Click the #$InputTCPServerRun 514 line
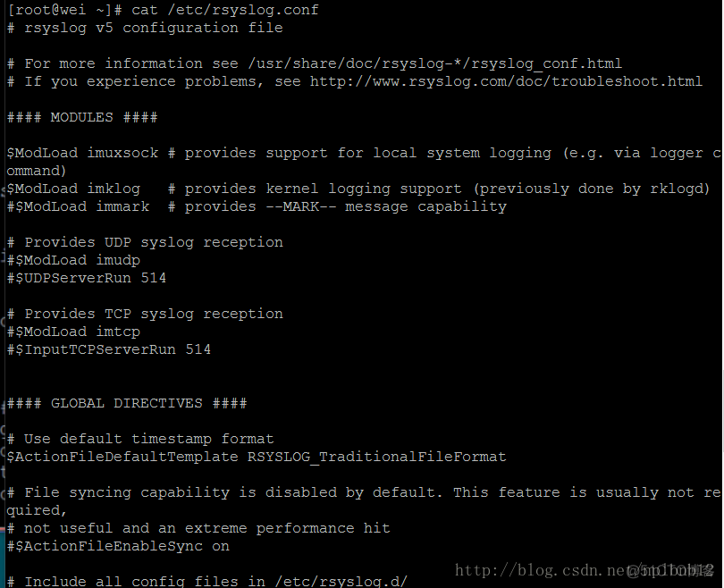The width and height of the screenshot is (724, 588). [x=109, y=349]
